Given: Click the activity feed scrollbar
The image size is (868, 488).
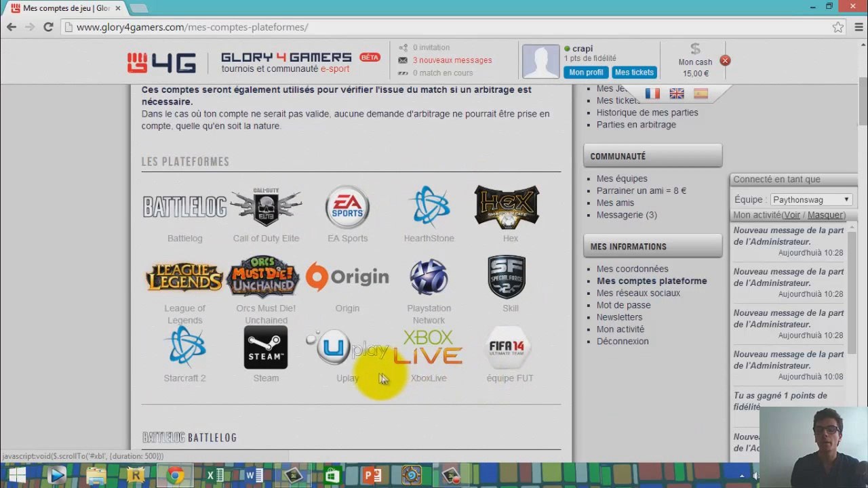Looking at the screenshot, I should coord(852,291).
